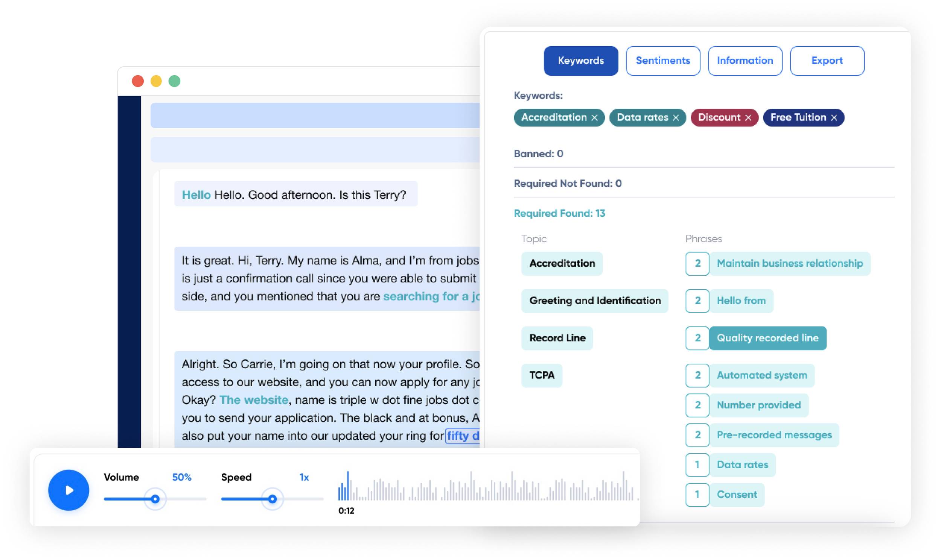Select the Quality recorded line phrase
941x560 pixels.
click(767, 338)
